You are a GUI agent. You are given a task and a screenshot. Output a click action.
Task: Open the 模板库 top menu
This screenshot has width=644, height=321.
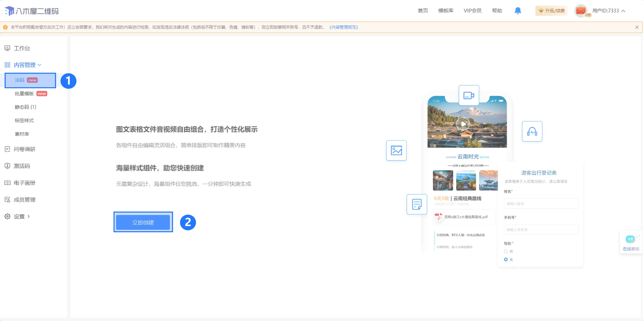[446, 10]
